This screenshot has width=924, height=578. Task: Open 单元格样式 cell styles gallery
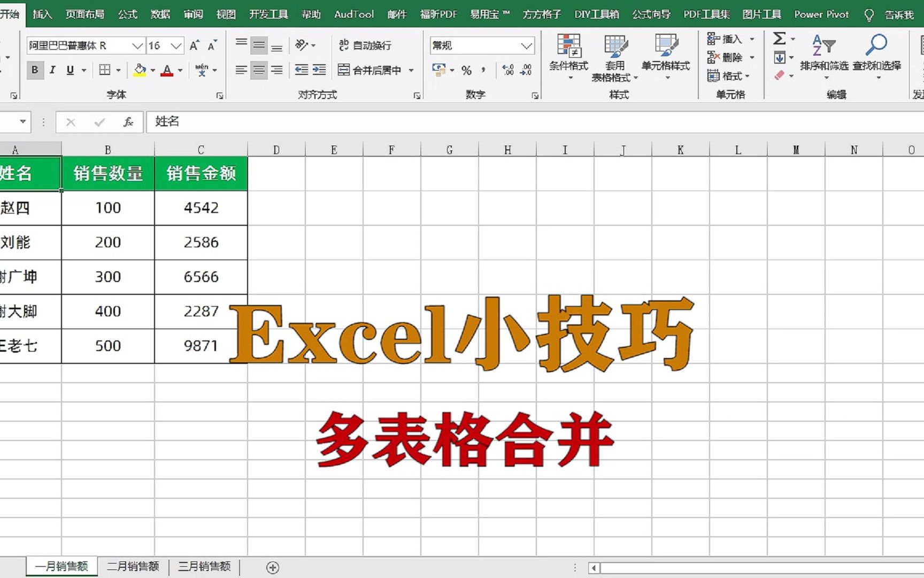[x=666, y=56]
